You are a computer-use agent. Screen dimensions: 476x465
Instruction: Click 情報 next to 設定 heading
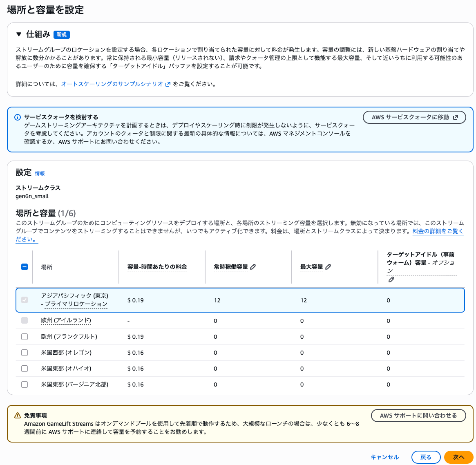pyautogui.click(x=40, y=173)
